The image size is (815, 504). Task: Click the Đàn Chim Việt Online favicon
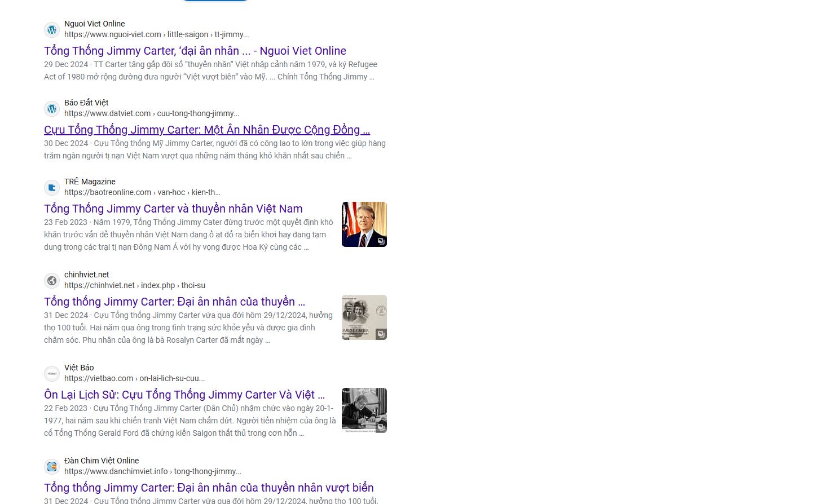52,467
